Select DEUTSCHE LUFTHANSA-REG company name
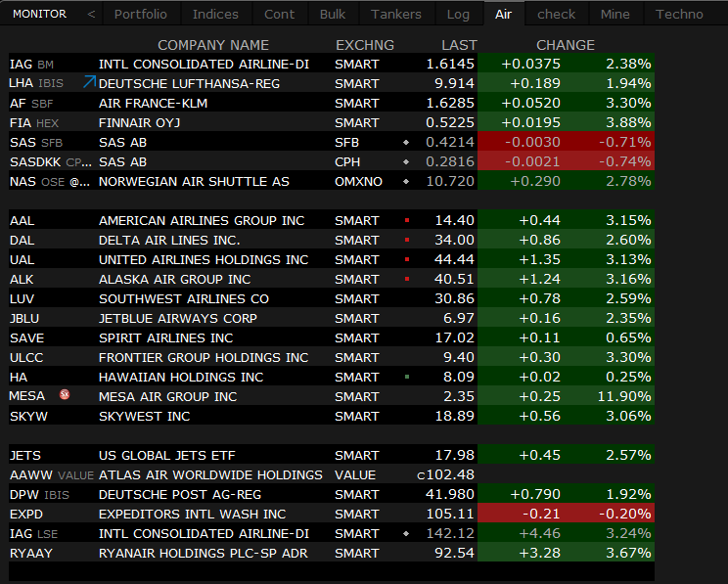This screenshot has width=728, height=584. coord(190,83)
